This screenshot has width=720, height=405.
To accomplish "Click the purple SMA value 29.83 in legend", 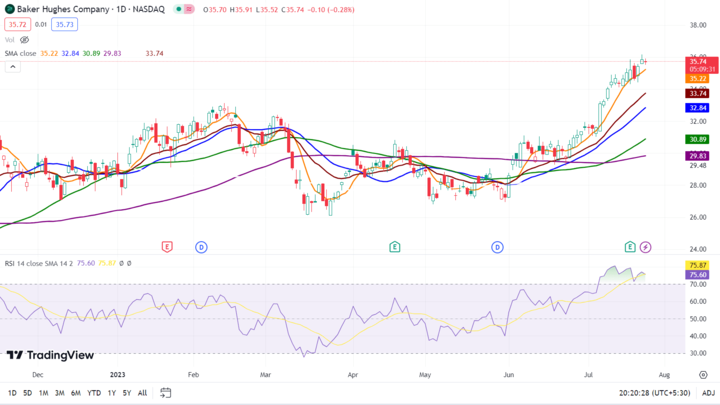I will pos(112,54).
